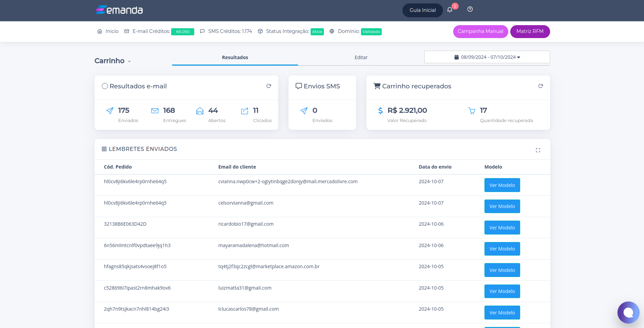Click the Data do envio column header
This screenshot has height=328, width=644.
[435, 167]
